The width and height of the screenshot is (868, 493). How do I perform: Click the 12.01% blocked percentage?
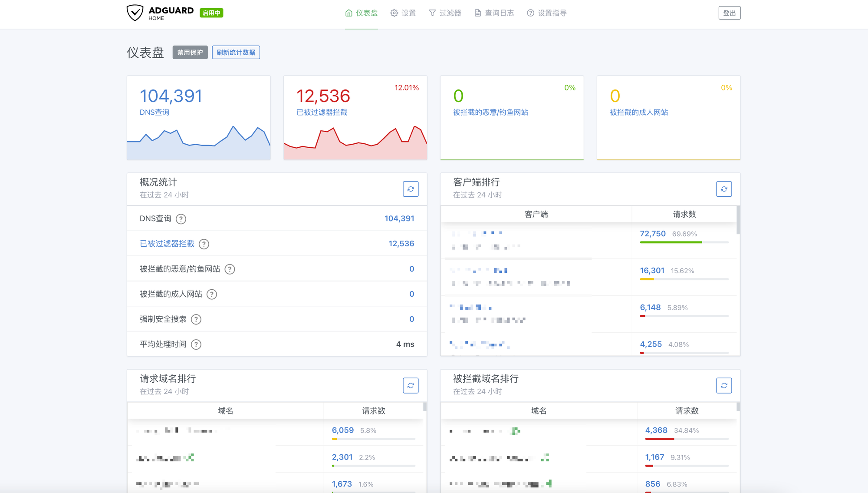tap(407, 88)
